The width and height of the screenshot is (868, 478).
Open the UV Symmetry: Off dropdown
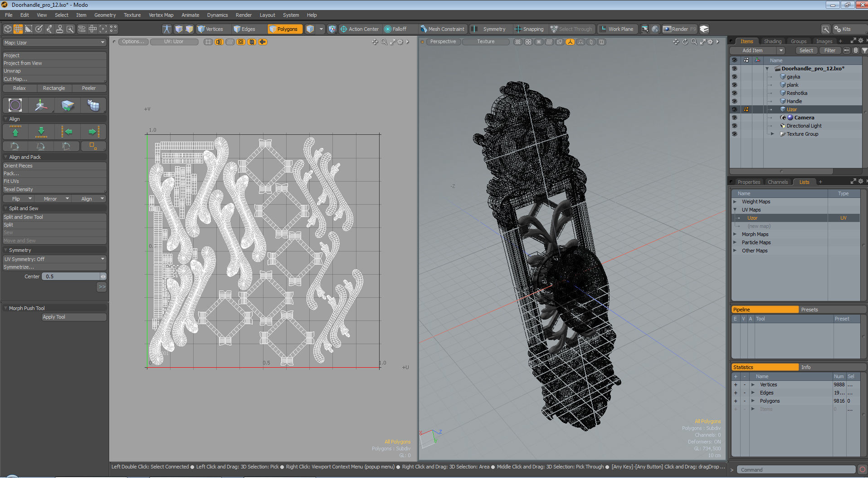coord(54,259)
